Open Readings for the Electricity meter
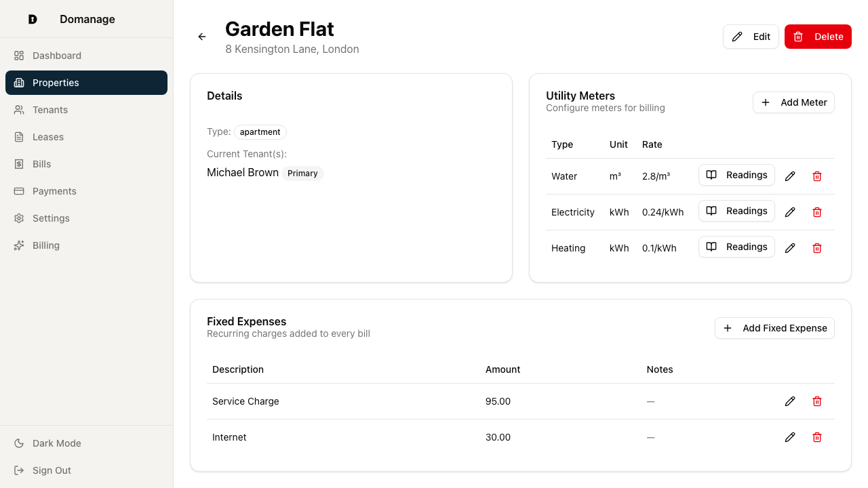 [736, 211]
